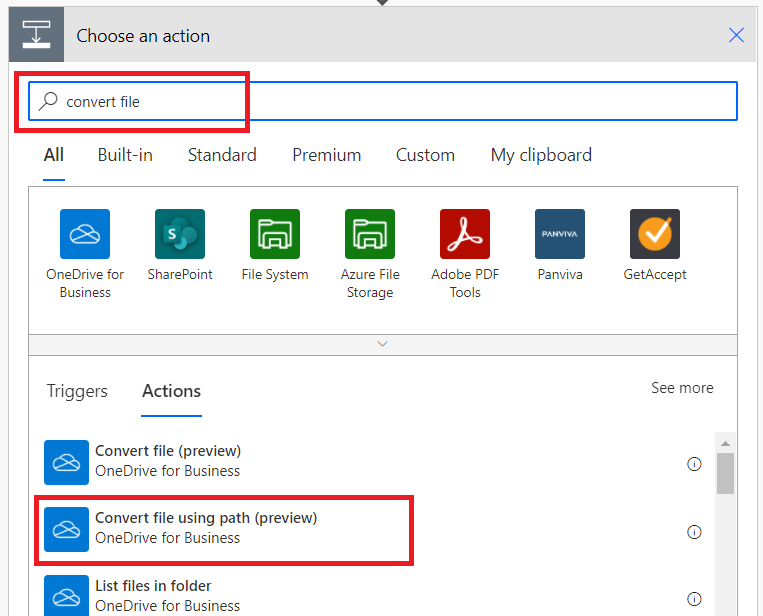Select the Azure File Storage connector
The height and width of the screenshot is (616, 763).
pos(370,234)
